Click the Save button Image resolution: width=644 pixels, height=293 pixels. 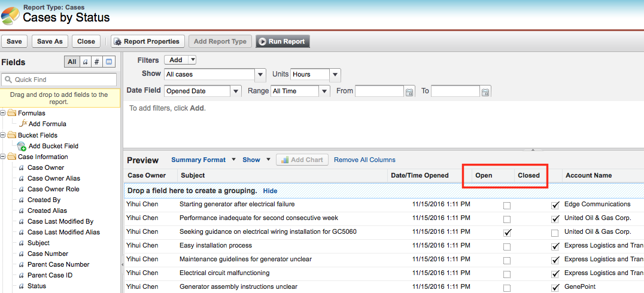click(14, 41)
